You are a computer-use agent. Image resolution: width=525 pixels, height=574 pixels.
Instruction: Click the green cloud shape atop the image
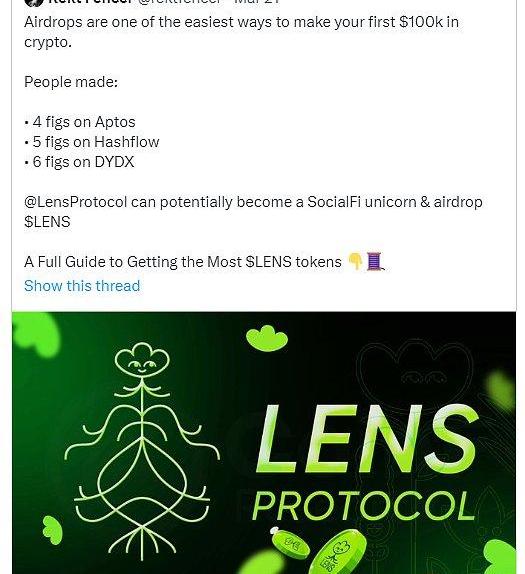(267, 338)
